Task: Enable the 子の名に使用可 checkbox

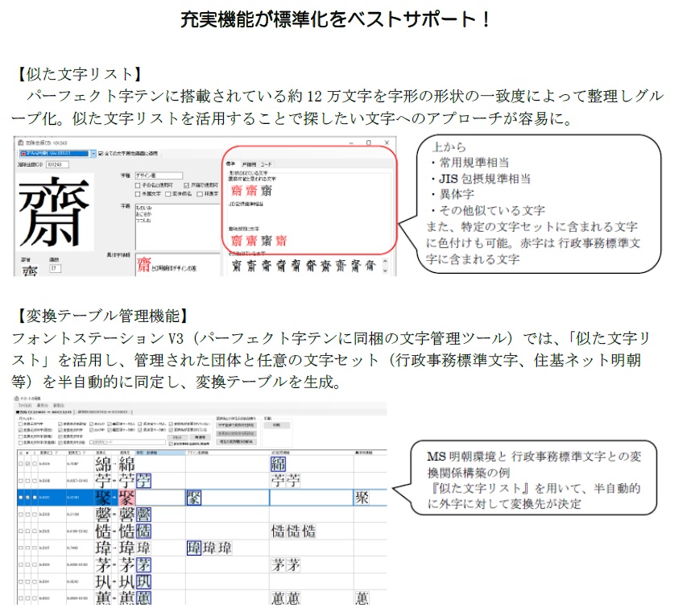Action: point(137,184)
